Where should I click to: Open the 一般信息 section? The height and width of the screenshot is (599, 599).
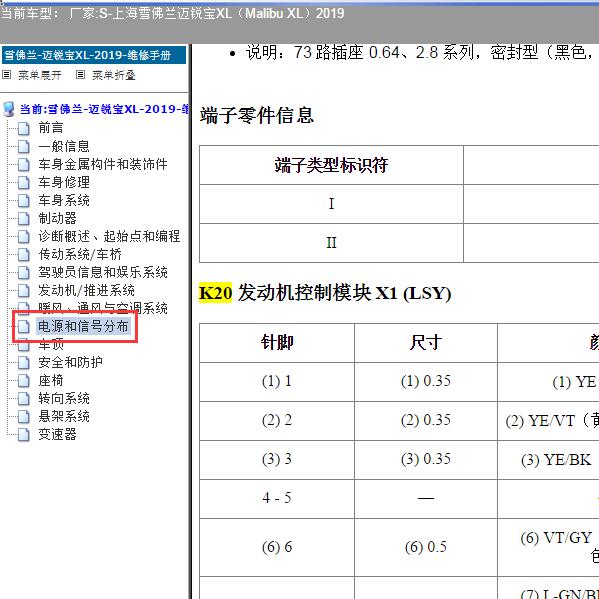pyautogui.click(x=64, y=146)
